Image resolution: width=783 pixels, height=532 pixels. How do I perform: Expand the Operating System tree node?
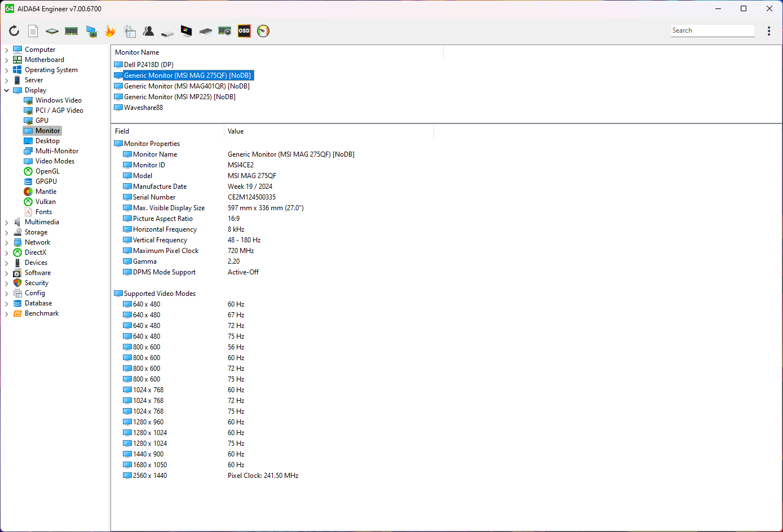click(6, 70)
